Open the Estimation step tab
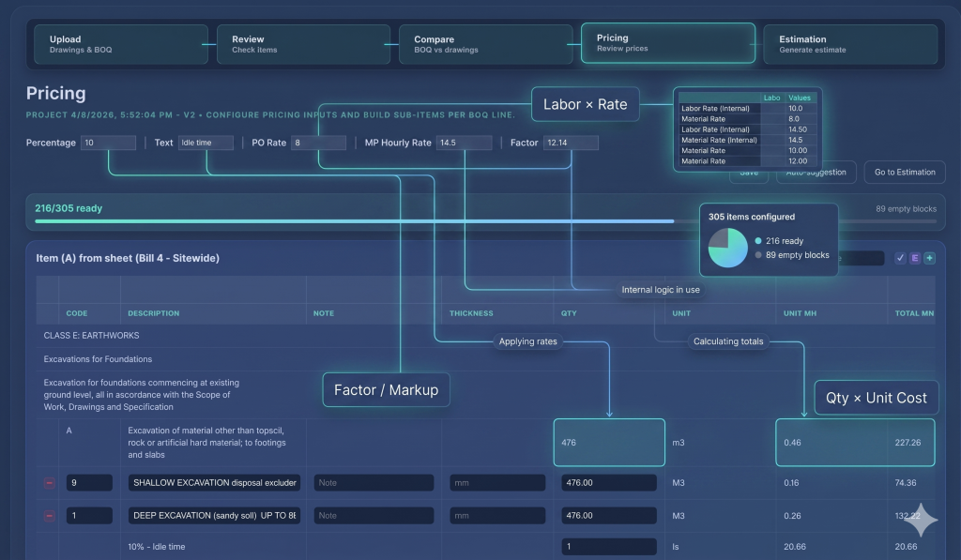Viewport: 961px width, 560px height. click(852, 44)
